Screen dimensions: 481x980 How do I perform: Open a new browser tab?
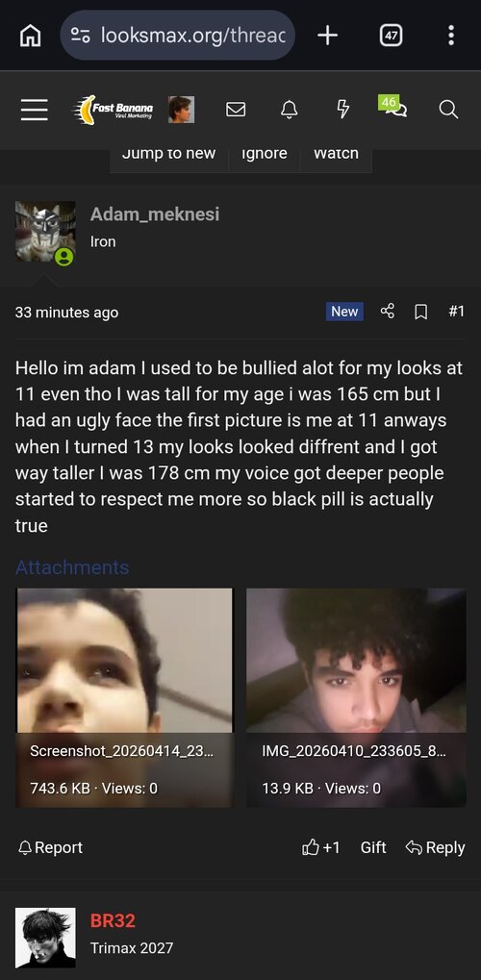[327, 36]
